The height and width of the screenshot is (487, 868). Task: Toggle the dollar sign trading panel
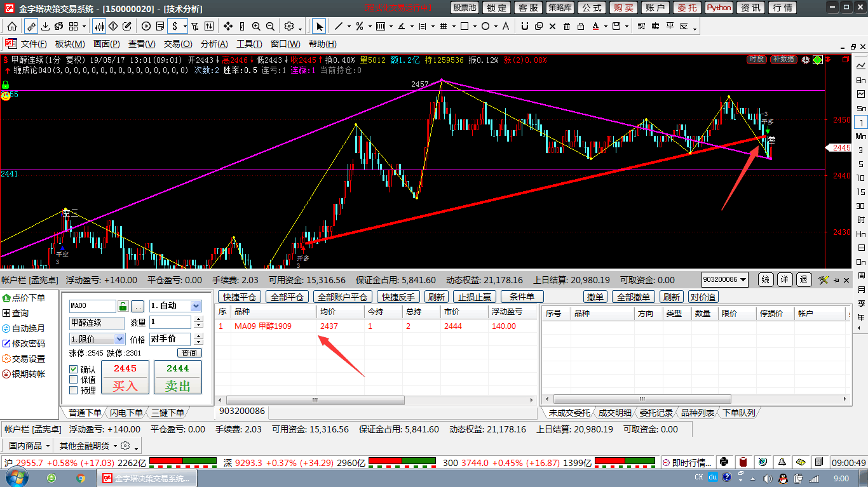175,27
